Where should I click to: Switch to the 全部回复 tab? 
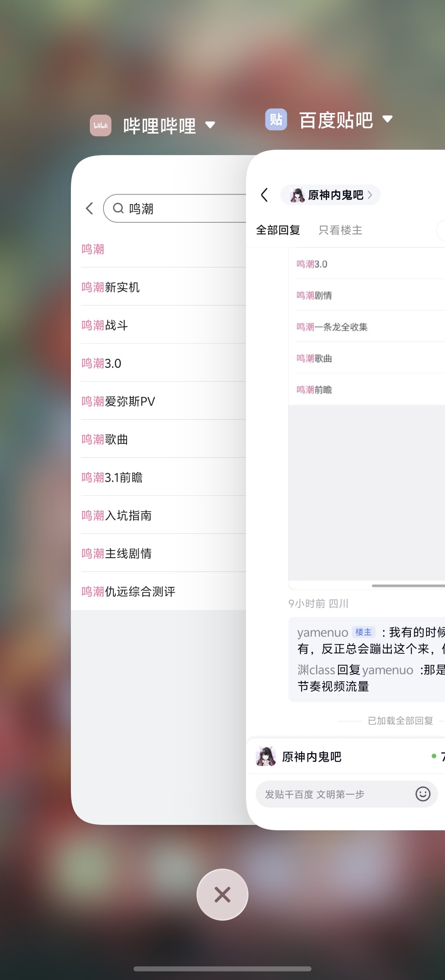click(x=278, y=230)
